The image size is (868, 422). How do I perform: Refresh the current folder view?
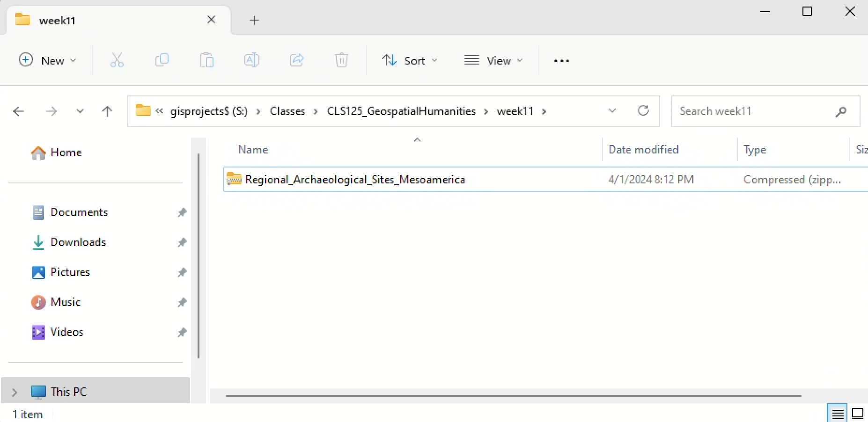643,111
